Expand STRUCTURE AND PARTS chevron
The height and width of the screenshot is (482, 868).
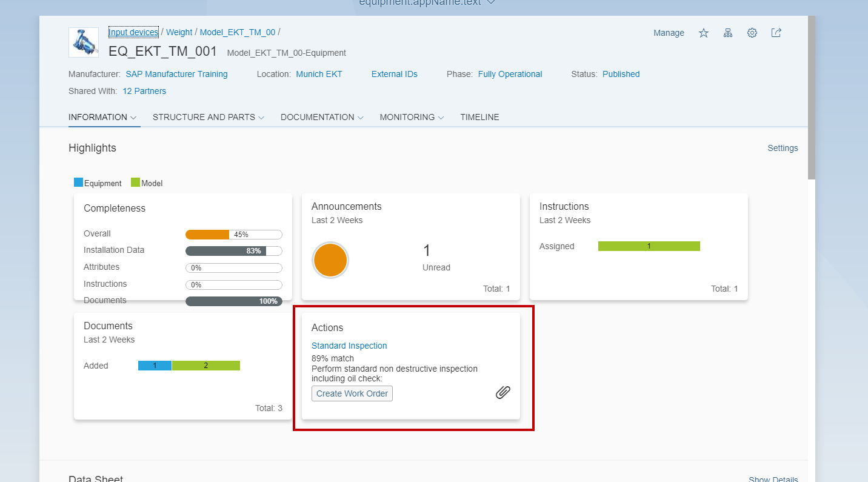pos(261,118)
